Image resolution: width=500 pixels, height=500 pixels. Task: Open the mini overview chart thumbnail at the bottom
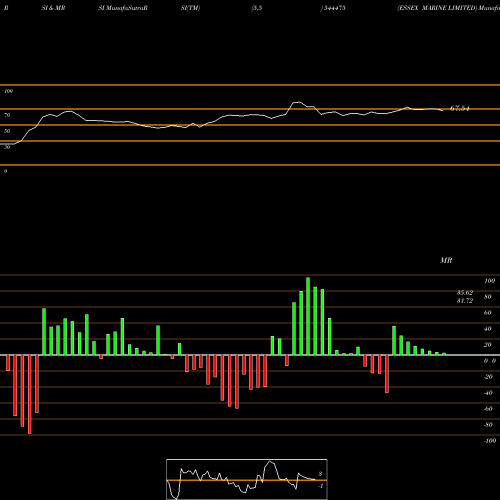coord(247,479)
